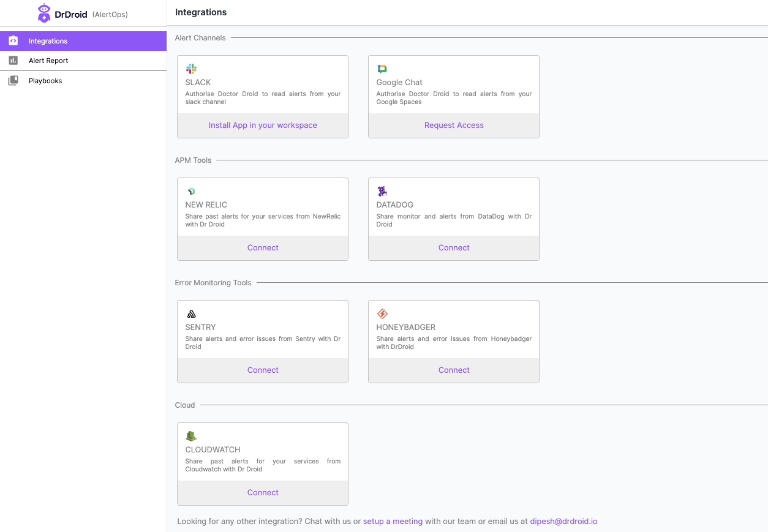This screenshot has width=768, height=532.
Task: Click the Honeybadger error issues description
Action: point(454,343)
